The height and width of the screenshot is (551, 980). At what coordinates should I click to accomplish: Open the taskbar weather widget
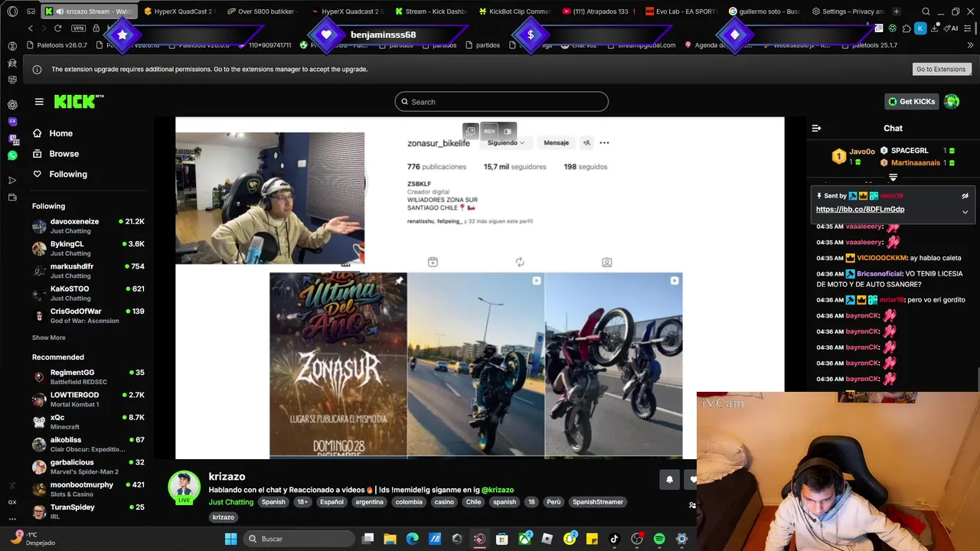(34, 539)
